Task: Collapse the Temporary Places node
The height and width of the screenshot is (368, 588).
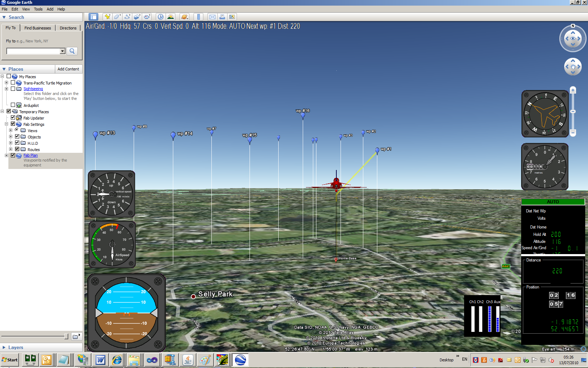Action: point(2,111)
